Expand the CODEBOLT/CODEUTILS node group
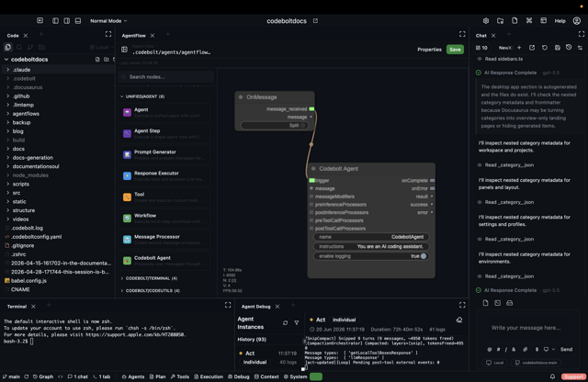 (x=122, y=291)
